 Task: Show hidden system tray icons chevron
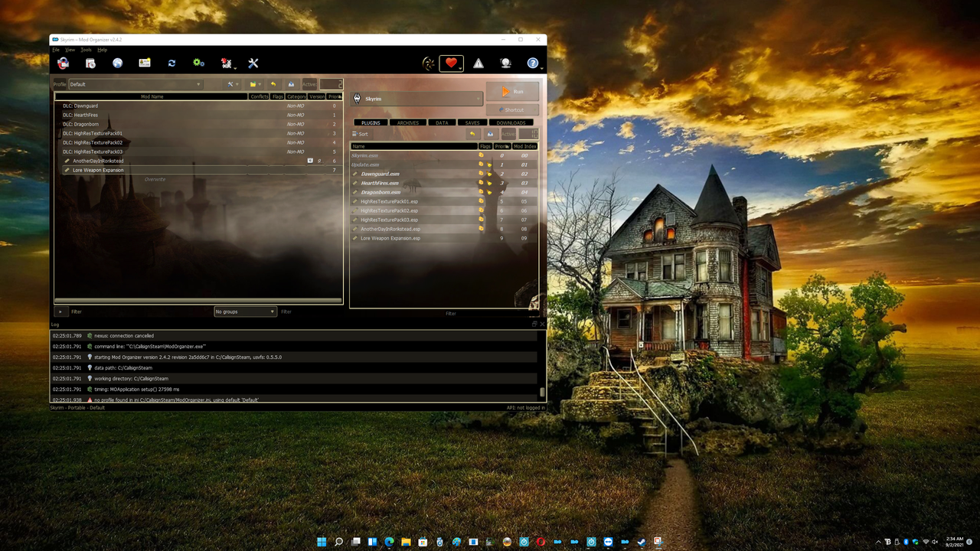pyautogui.click(x=877, y=542)
